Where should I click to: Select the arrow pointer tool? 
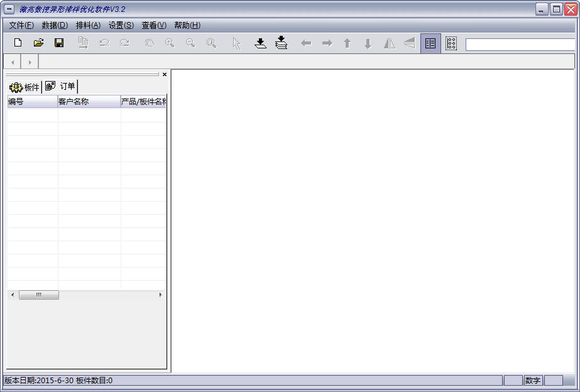pyautogui.click(x=236, y=43)
